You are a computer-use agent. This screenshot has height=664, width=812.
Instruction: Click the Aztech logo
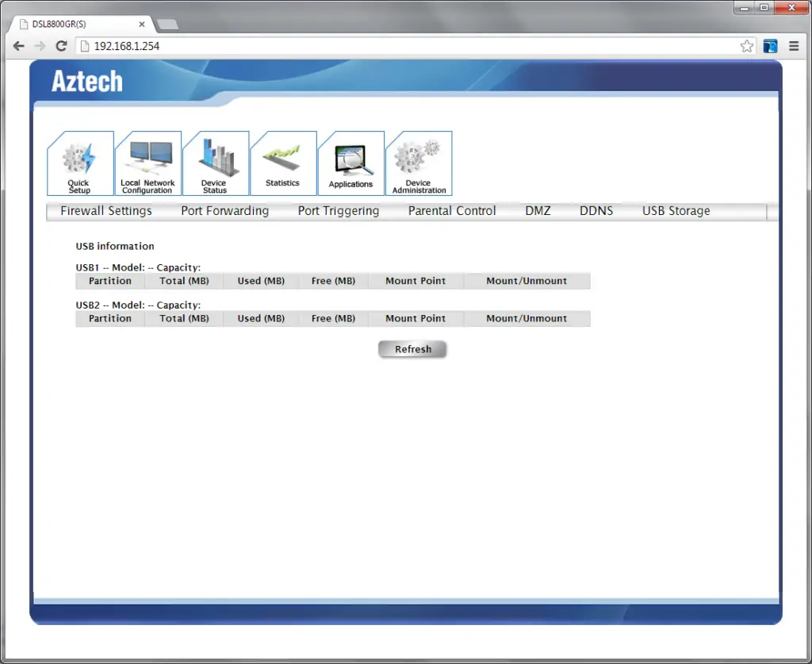tap(87, 82)
